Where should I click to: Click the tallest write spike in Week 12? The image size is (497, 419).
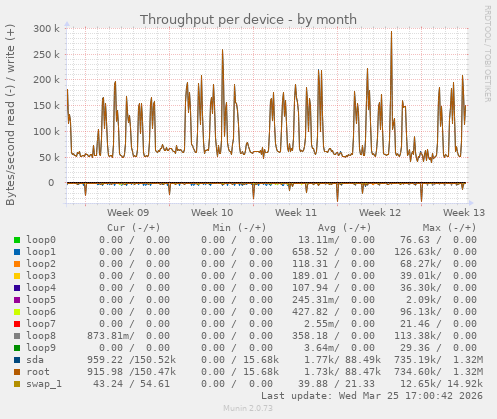(x=391, y=32)
